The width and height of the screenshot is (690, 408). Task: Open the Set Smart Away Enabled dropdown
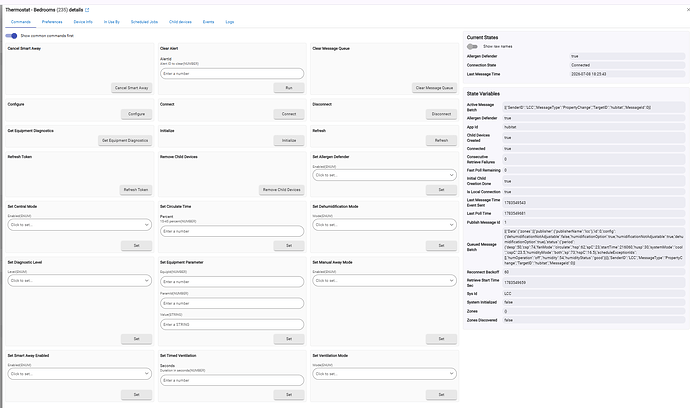(80, 374)
